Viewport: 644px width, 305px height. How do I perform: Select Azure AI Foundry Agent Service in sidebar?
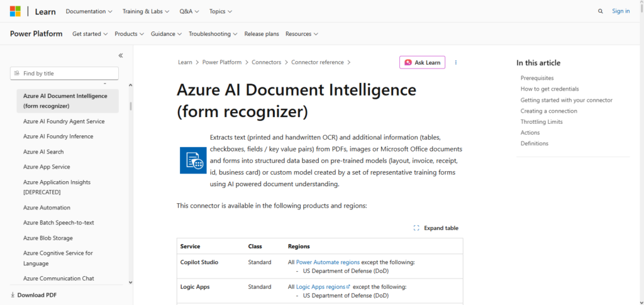tap(64, 121)
